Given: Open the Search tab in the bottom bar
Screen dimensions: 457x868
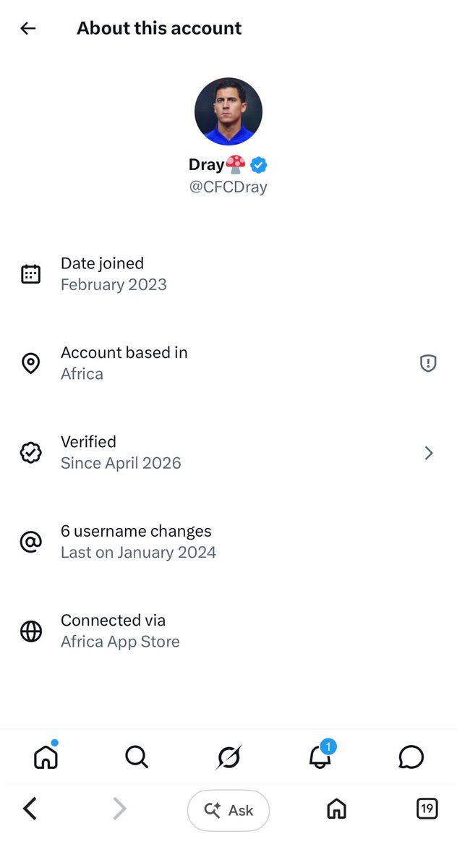Looking at the screenshot, I should point(137,757).
